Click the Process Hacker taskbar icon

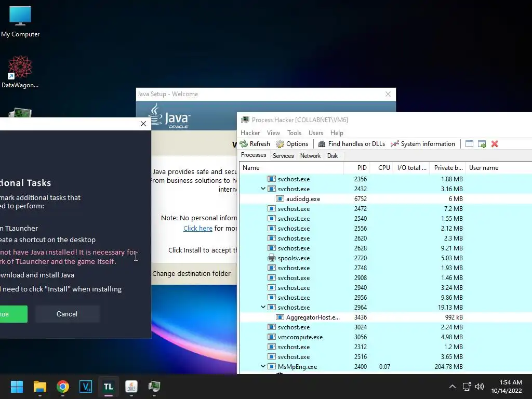[154, 387]
